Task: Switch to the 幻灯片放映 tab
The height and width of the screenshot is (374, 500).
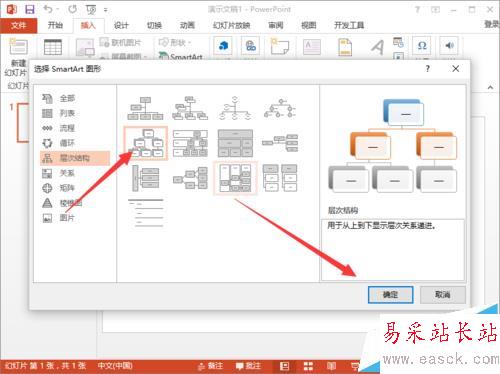Action: pyautogui.click(x=231, y=25)
